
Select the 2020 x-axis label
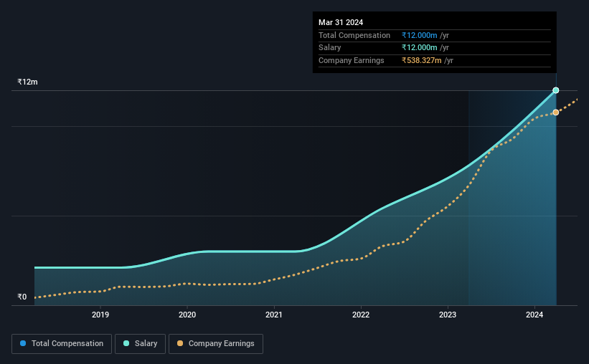pos(187,315)
